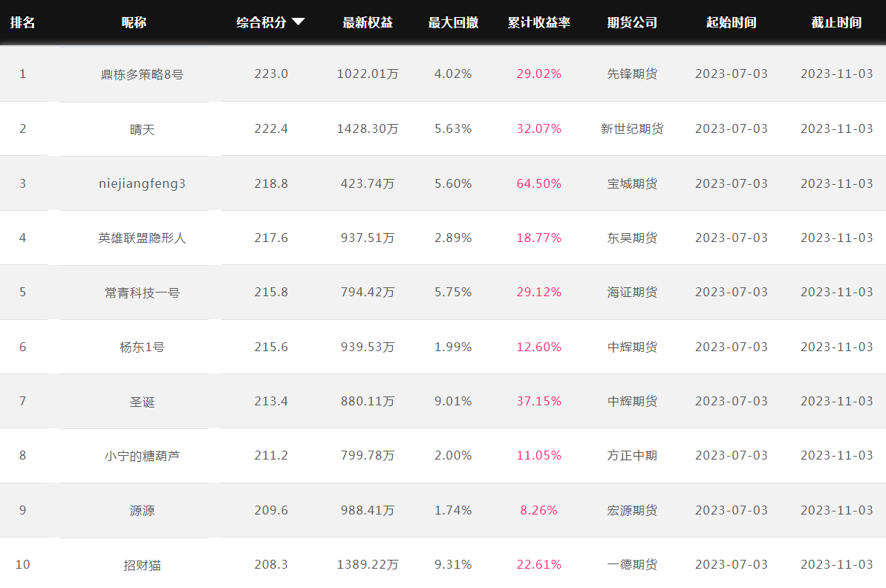
Task: Sort by 最新权益 column header
Action: [x=368, y=22]
